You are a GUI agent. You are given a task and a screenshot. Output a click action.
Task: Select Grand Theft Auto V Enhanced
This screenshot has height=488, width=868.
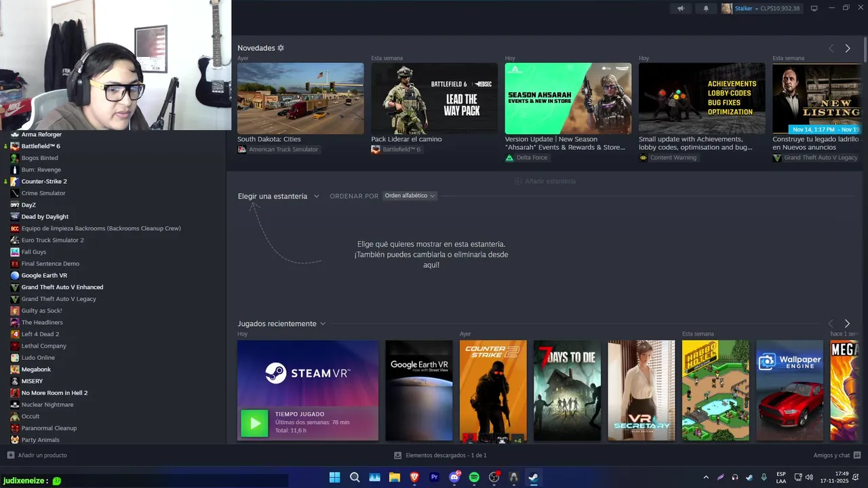coord(62,287)
